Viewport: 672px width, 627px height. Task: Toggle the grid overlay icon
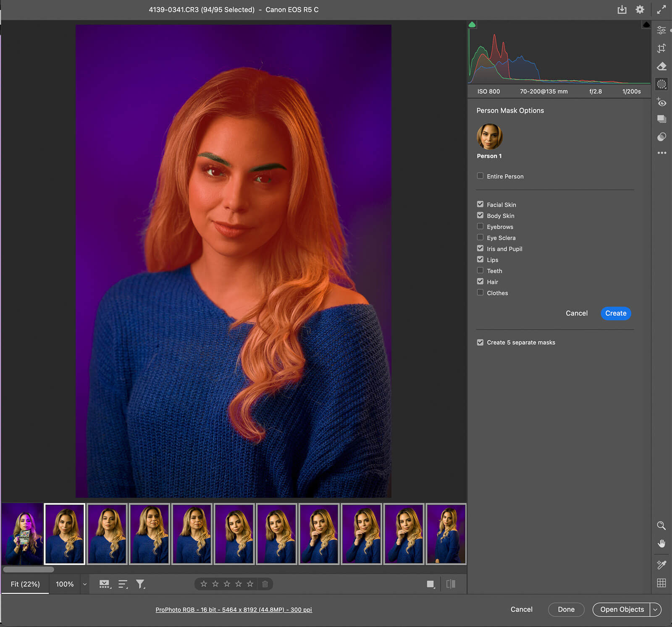coord(661,583)
